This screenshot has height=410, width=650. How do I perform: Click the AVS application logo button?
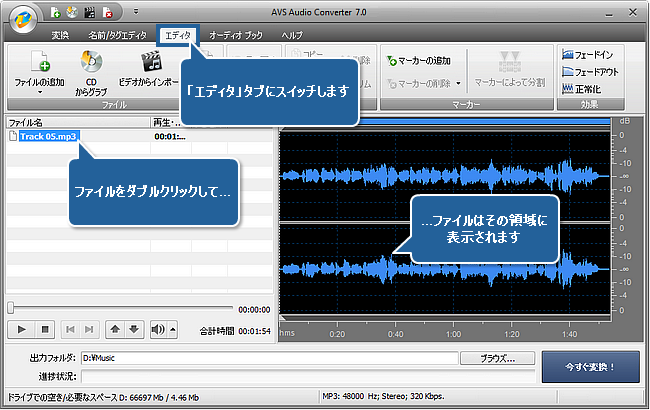[x=23, y=19]
